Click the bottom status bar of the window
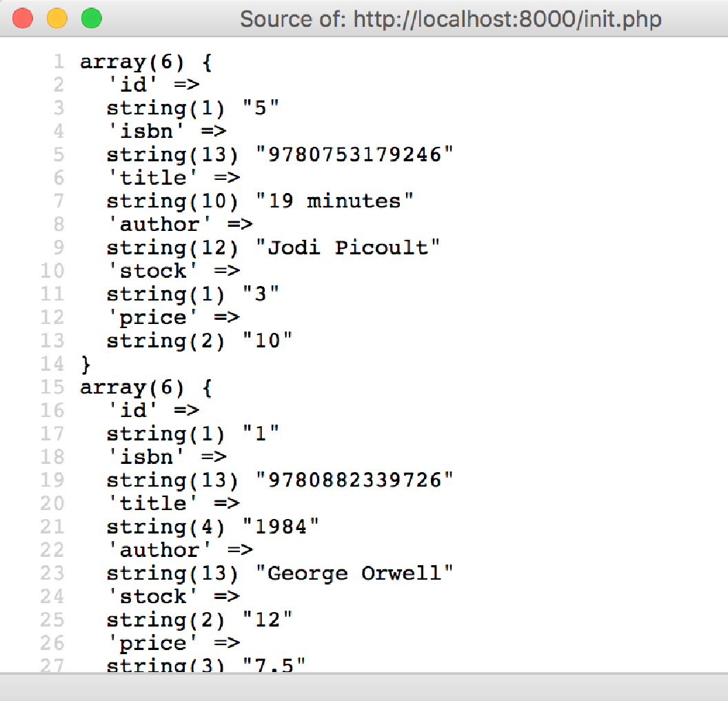Screen dimensions: 728x701 click(364, 687)
